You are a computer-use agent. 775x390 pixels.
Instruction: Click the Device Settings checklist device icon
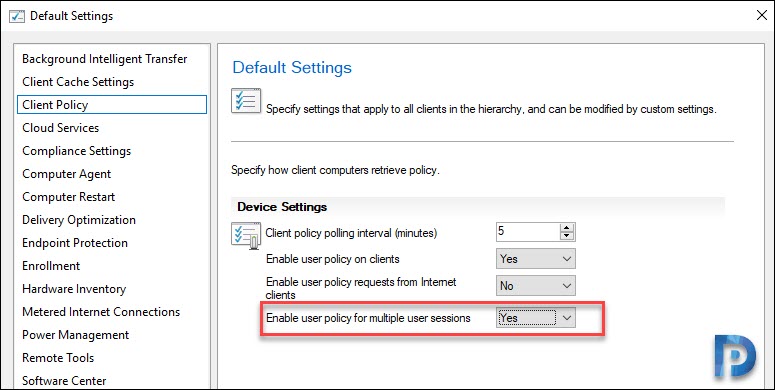tap(246, 236)
